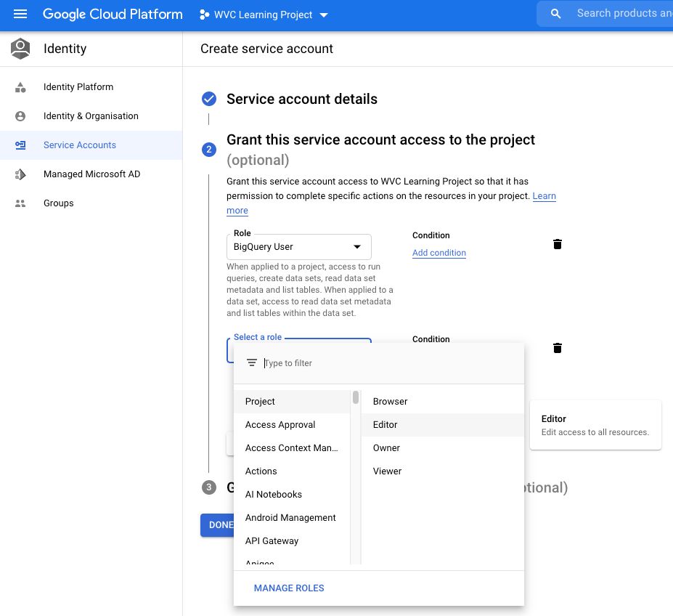Open the Groups section
The width and height of the screenshot is (673, 616).
pyautogui.click(x=58, y=203)
